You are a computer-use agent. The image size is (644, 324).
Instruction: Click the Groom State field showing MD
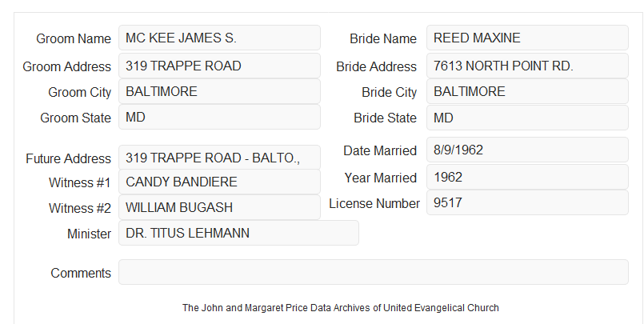coord(219,117)
